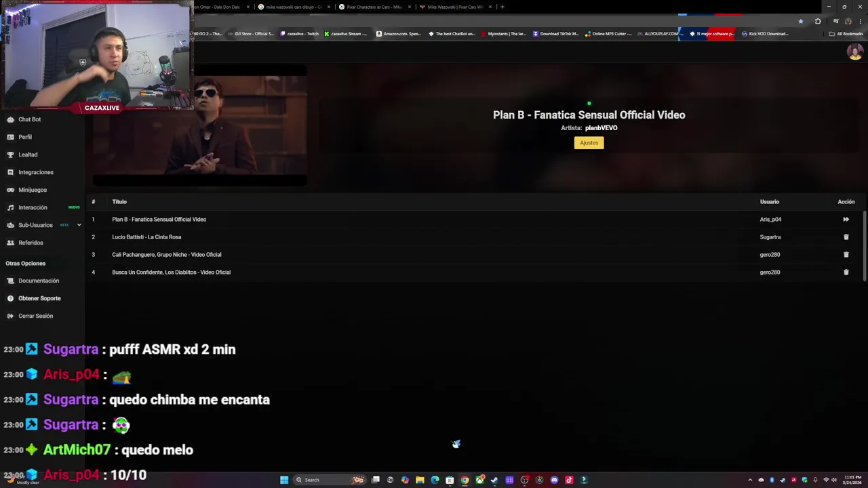Click the Documentación monitor icon
This screenshot has width=868, height=488.
click(10, 281)
